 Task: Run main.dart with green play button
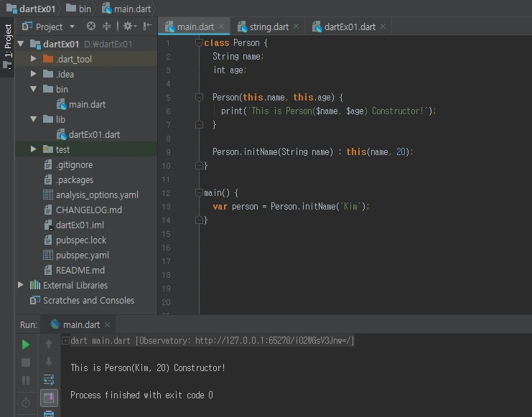[26, 345]
